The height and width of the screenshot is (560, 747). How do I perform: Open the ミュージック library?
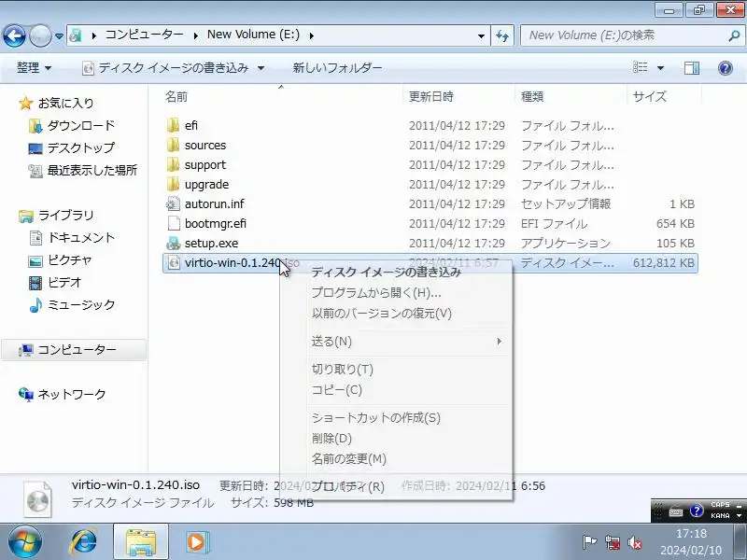(72, 305)
